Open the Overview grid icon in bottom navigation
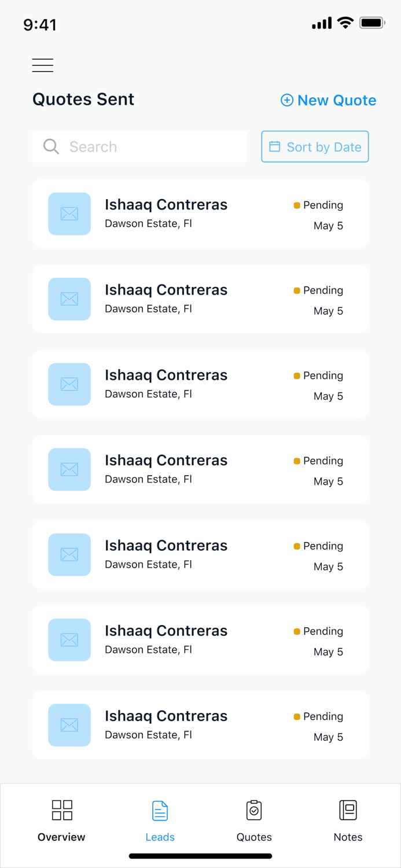The image size is (401, 868). coord(61,810)
